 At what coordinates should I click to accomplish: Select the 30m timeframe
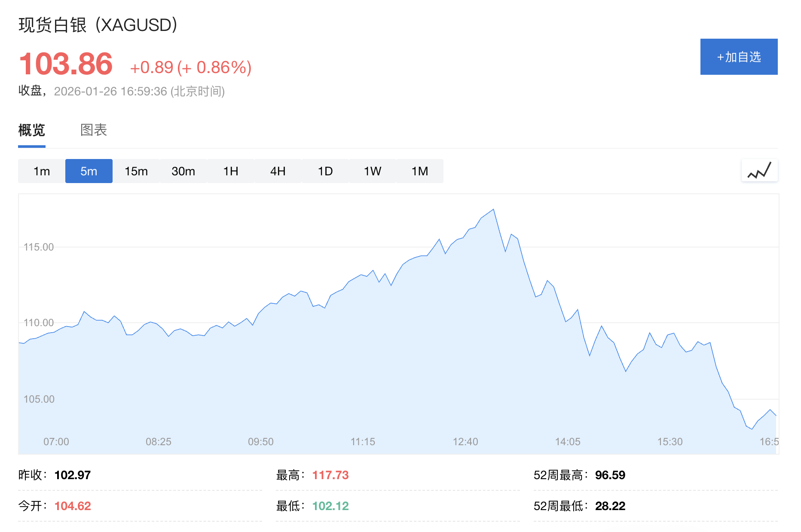[x=183, y=171]
